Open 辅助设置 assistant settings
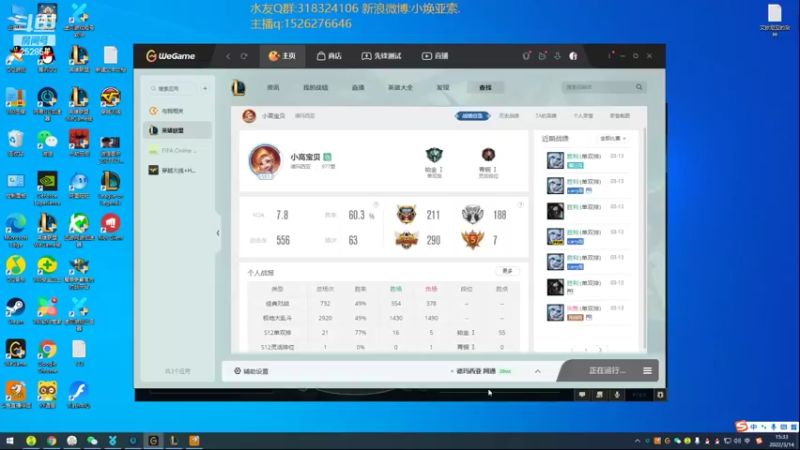The height and width of the screenshot is (450, 800). click(251, 371)
